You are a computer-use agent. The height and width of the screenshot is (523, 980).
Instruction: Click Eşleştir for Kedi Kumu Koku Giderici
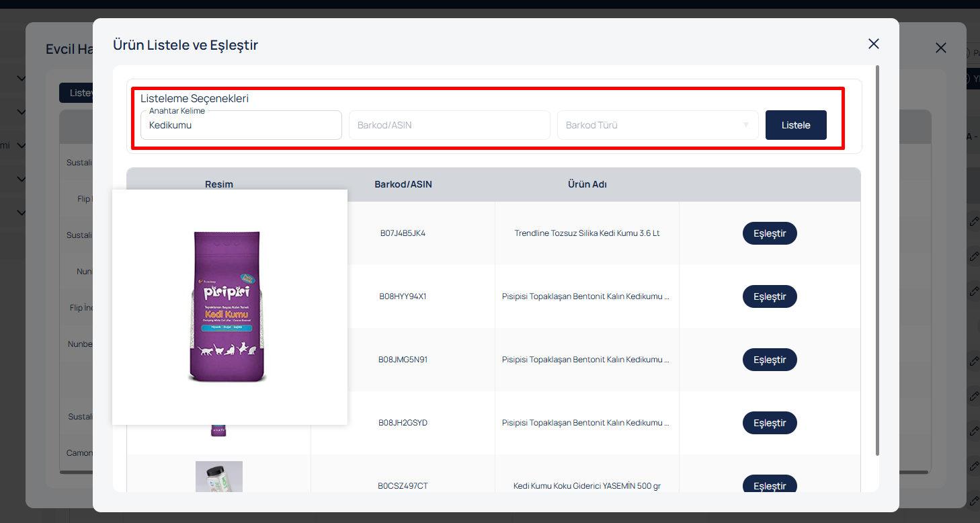coord(769,485)
